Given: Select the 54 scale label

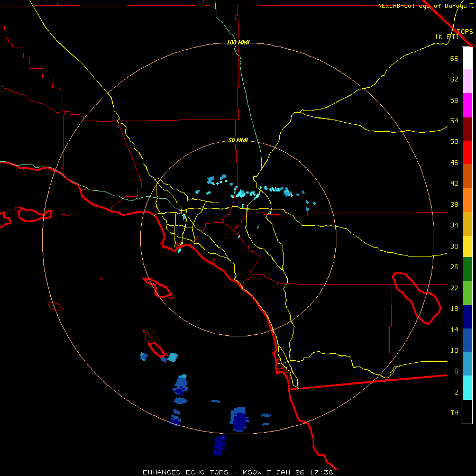Looking at the screenshot, I should coord(454,121).
